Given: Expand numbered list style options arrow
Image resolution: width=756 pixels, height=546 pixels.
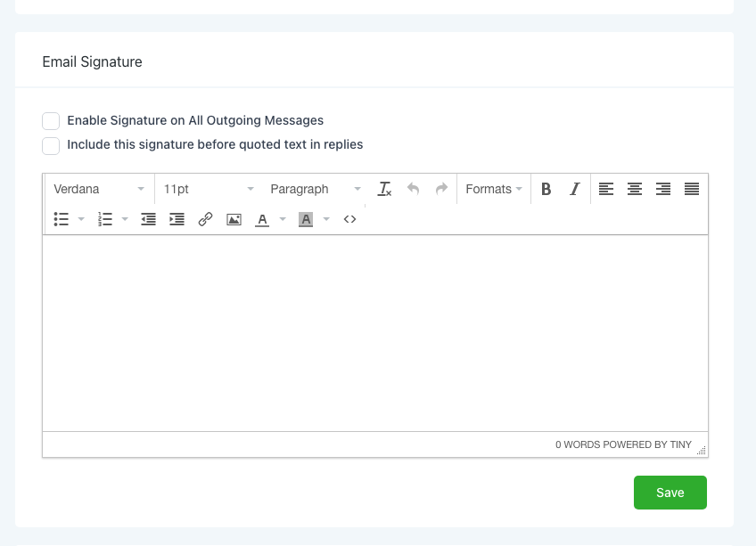Looking at the screenshot, I should coord(125,219).
